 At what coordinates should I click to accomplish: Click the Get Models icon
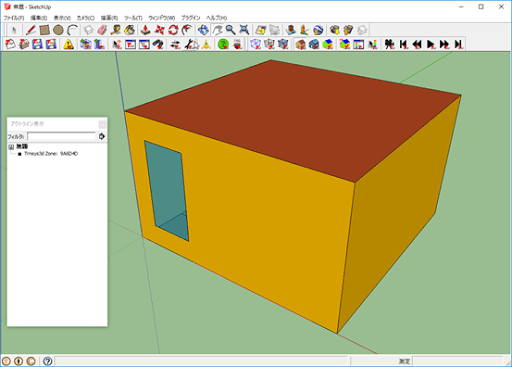pos(334,30)
